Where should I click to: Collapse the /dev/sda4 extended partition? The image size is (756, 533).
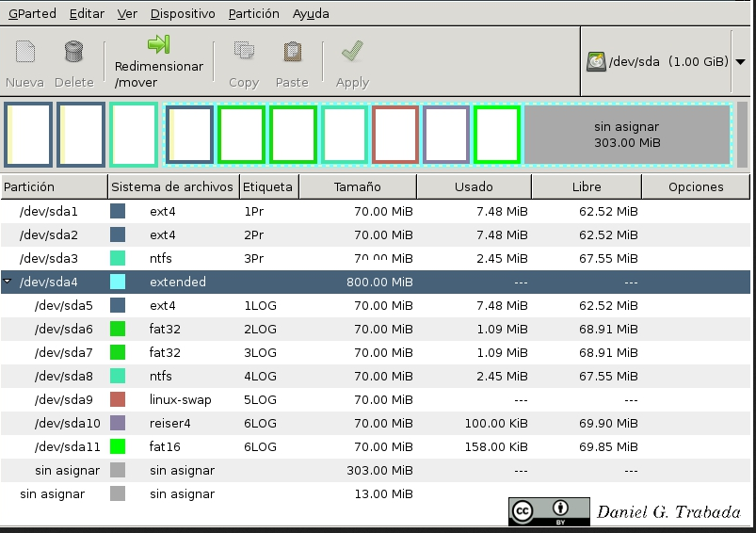click(8, 281)
